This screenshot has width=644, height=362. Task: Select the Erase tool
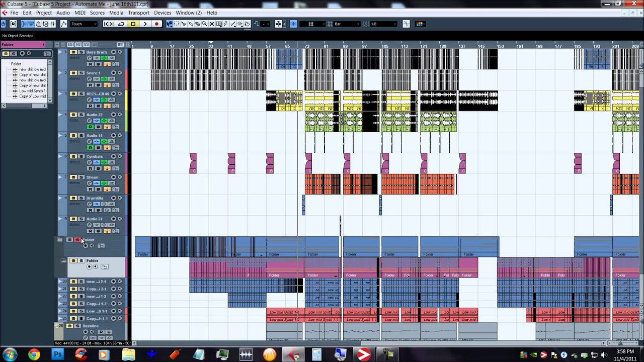[x=198, y=24]
